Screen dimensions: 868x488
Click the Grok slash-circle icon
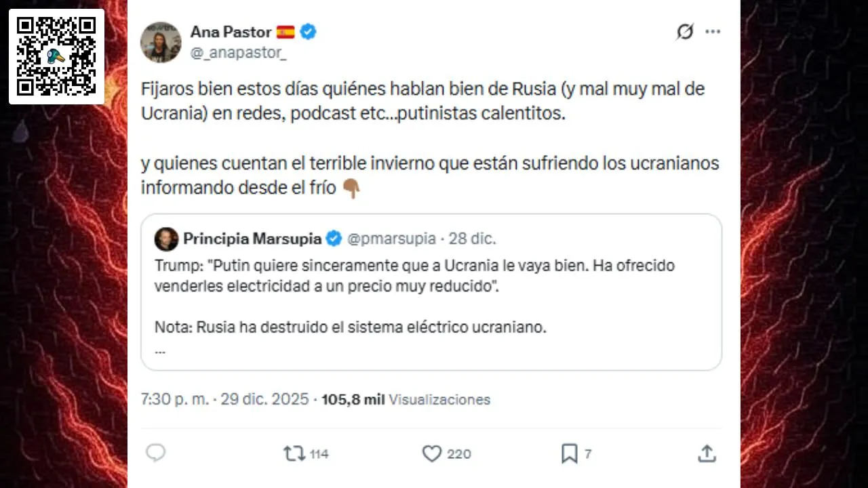[x=685, y=32]
